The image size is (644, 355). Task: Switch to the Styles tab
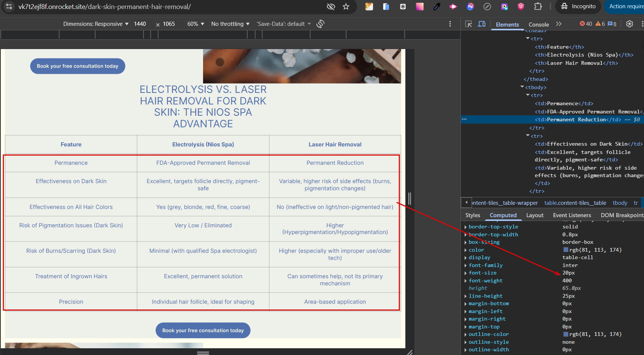(x=472, y=215)
